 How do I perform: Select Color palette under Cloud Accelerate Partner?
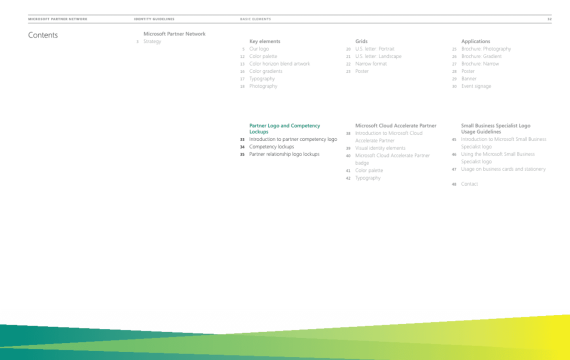pyautogui.click(x=369, y=170)
